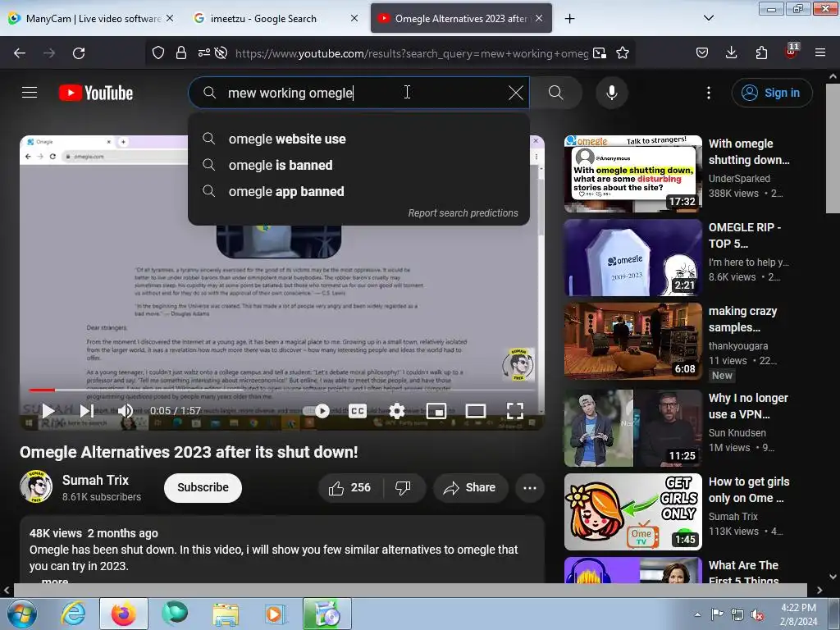Viewport: 840px width, 630px height.
Task: Go to YouTube home via logo
Action: coord(96,93)
